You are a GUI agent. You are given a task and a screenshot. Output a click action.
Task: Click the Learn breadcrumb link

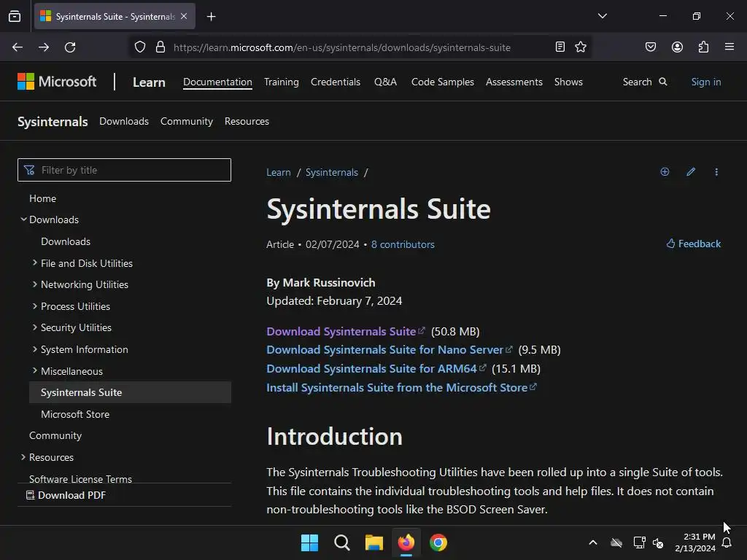tap(279, 172)
